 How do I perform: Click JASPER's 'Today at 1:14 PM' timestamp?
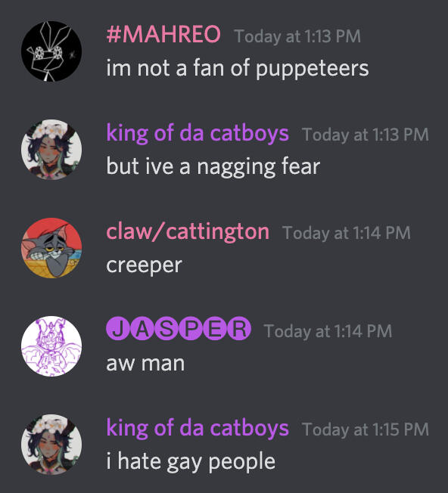328,331
